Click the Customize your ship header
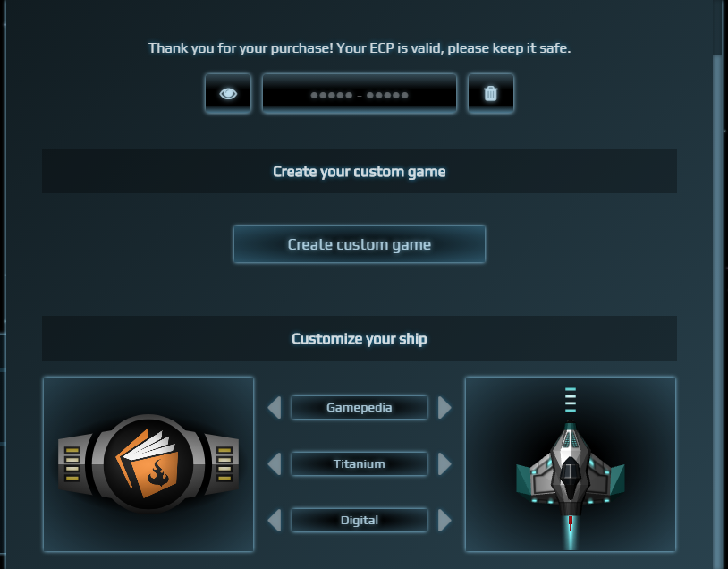This screenshot has width=728, height=569. [360, 338]
